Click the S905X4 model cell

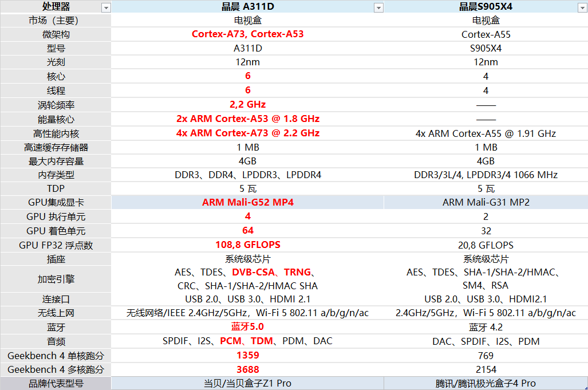[486, 48]
